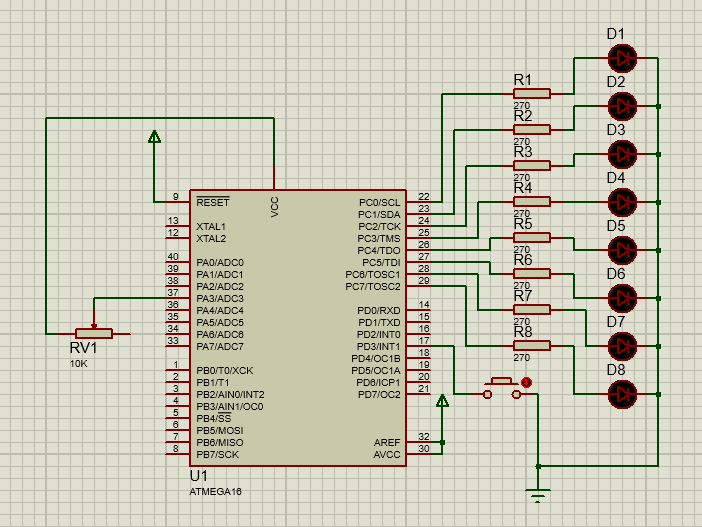
Task: Click the XTAL2 pin label
Action: coord(211,239)
